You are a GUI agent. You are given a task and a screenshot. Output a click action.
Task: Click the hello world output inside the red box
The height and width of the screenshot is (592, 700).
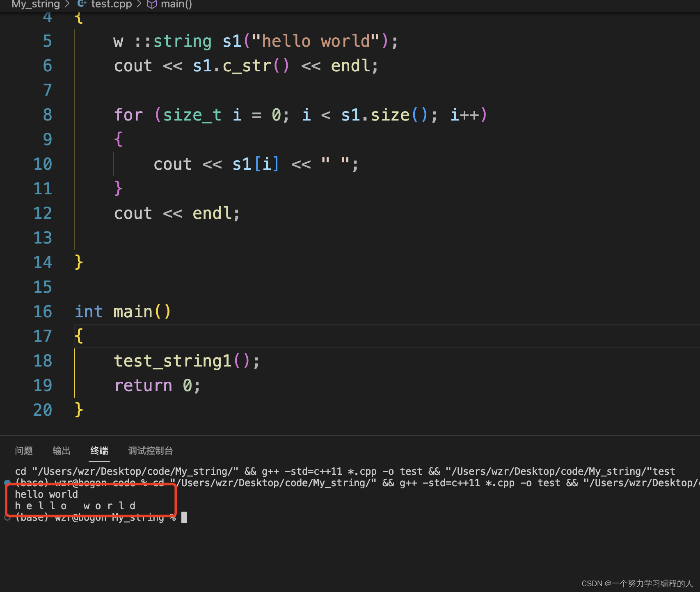point(46,494)
